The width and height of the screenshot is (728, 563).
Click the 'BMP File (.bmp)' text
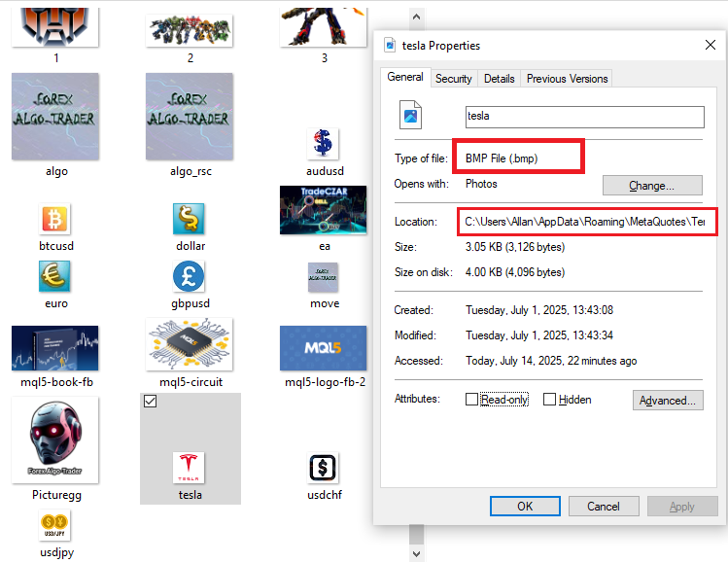point(502,158)
